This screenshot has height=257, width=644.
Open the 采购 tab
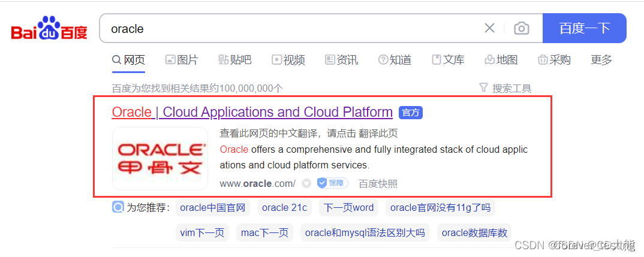(554, 61)
